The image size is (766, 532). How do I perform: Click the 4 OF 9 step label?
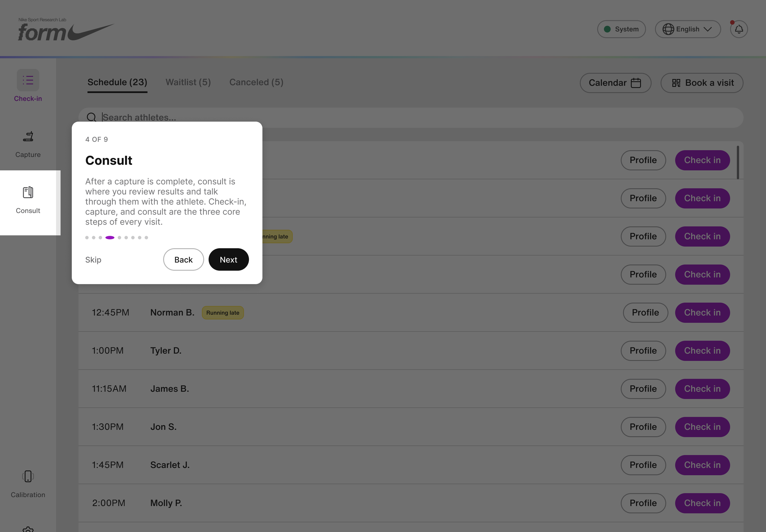96,139
